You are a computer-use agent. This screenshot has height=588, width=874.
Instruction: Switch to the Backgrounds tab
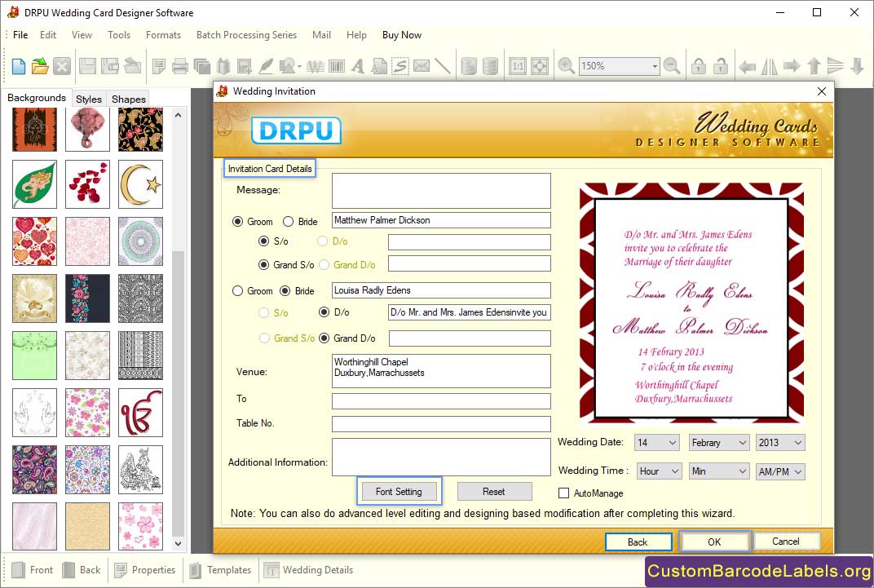[x=36, y=98]
